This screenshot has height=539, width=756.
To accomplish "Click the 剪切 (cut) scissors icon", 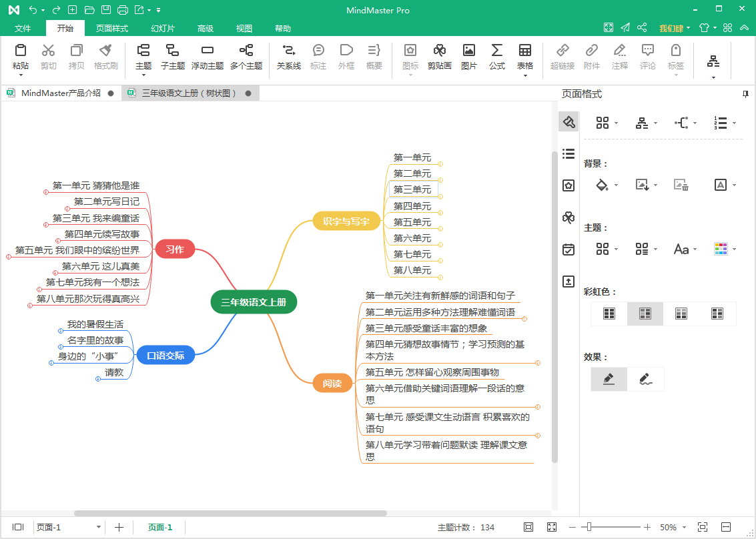I will (48, 51).
